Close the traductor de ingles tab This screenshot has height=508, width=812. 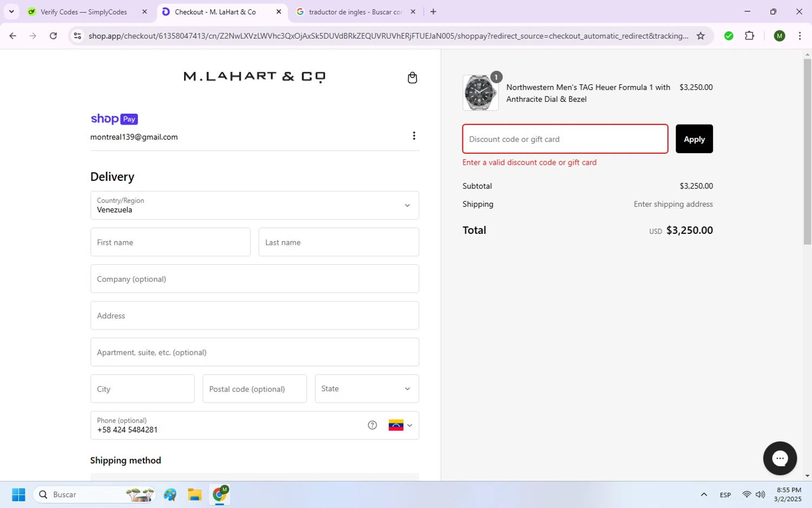(413, 11)
